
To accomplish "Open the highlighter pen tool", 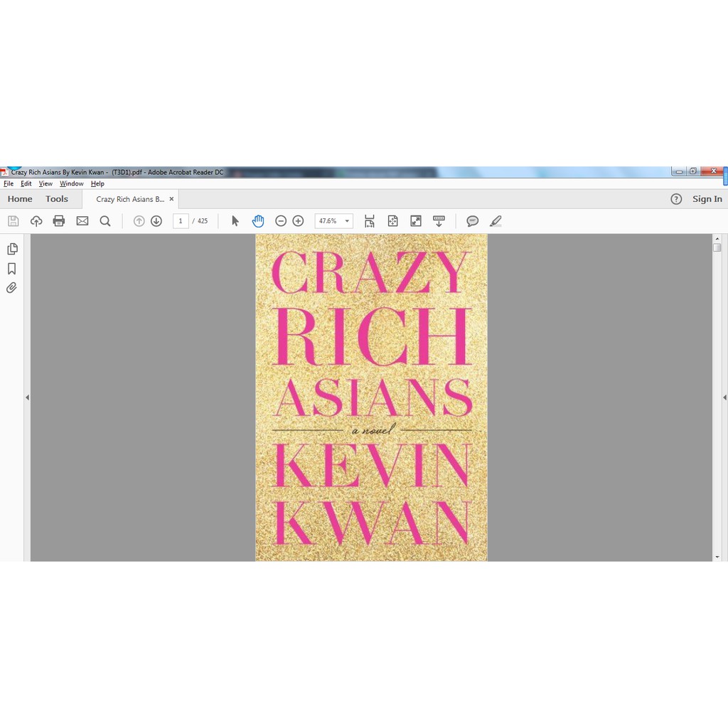I will (496, 221).
